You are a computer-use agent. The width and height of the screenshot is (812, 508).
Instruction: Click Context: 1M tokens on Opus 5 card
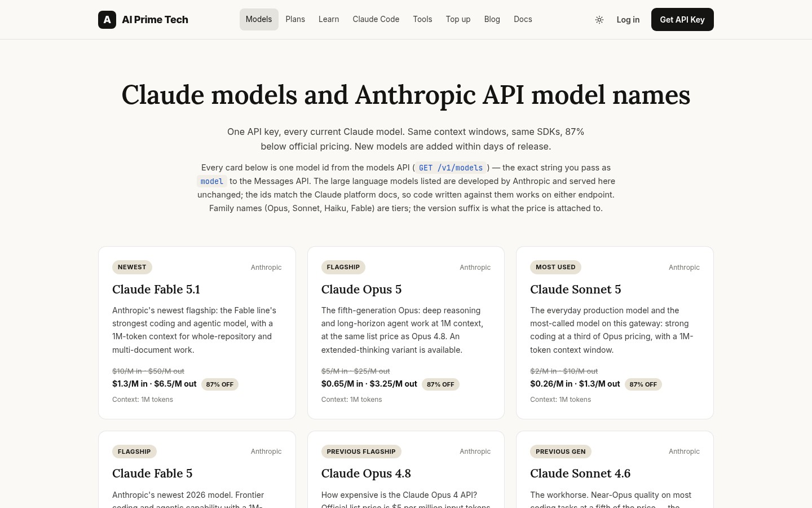tap(352, 400)
